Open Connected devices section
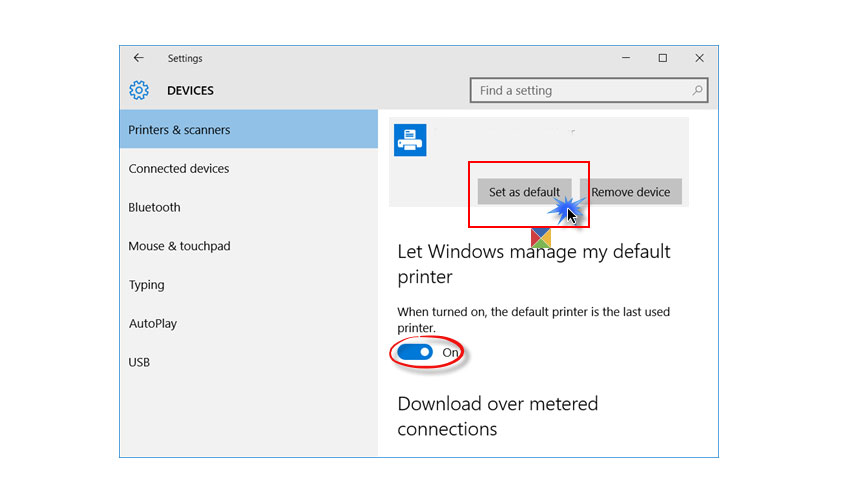 click(x=249, y=168)
